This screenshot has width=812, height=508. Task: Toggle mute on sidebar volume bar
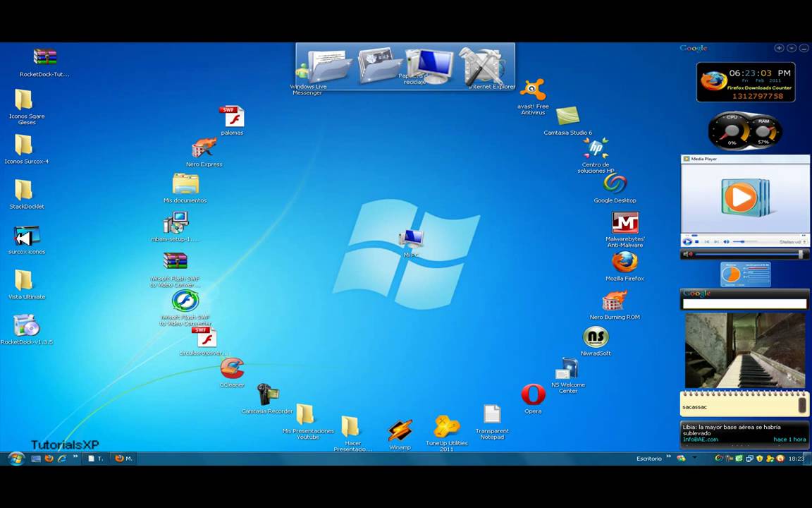687,255
